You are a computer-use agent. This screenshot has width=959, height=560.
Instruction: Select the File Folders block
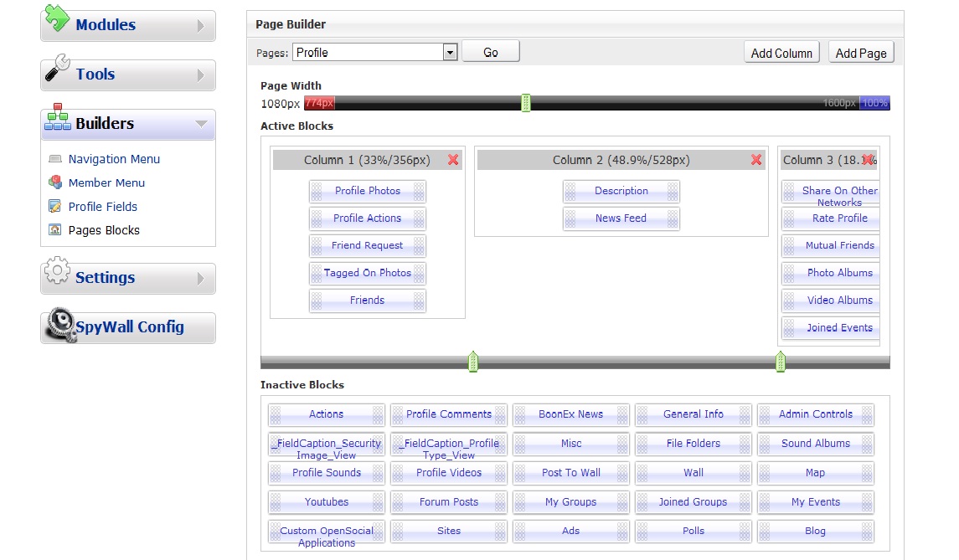693,444
